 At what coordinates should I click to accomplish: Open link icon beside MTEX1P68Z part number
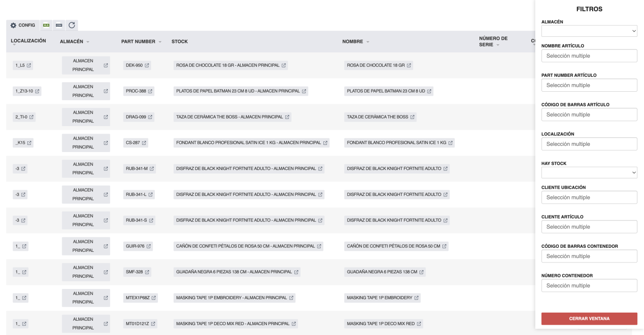click(x=154, y=298)
